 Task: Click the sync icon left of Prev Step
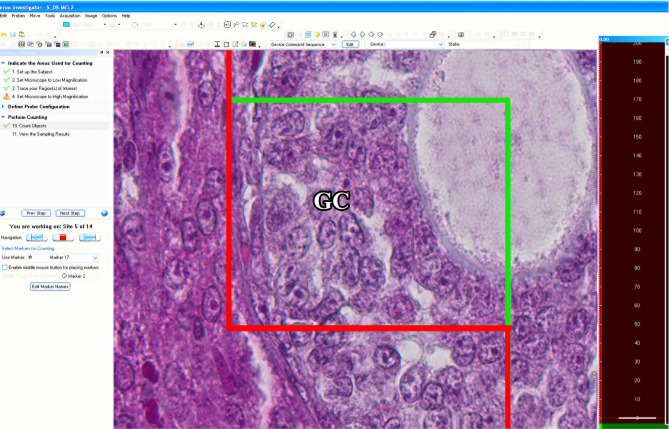coord(3,213)
